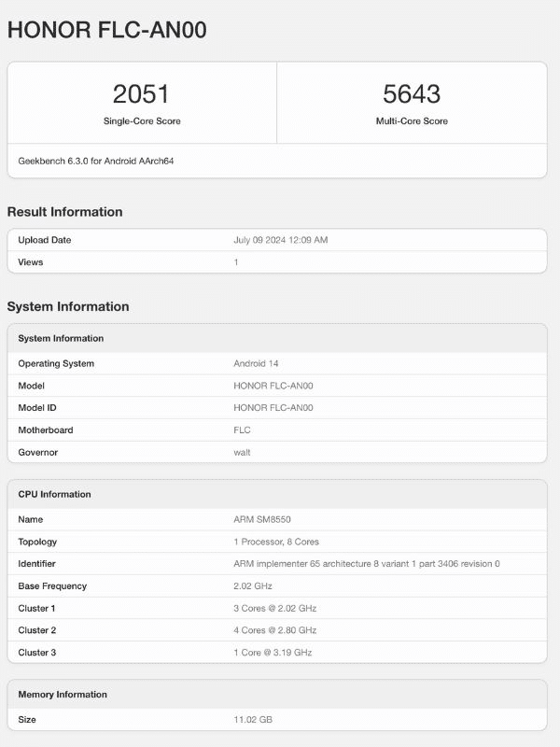Select the walt governor value
This screenshot has height=747, width=560.
[242, 453]
